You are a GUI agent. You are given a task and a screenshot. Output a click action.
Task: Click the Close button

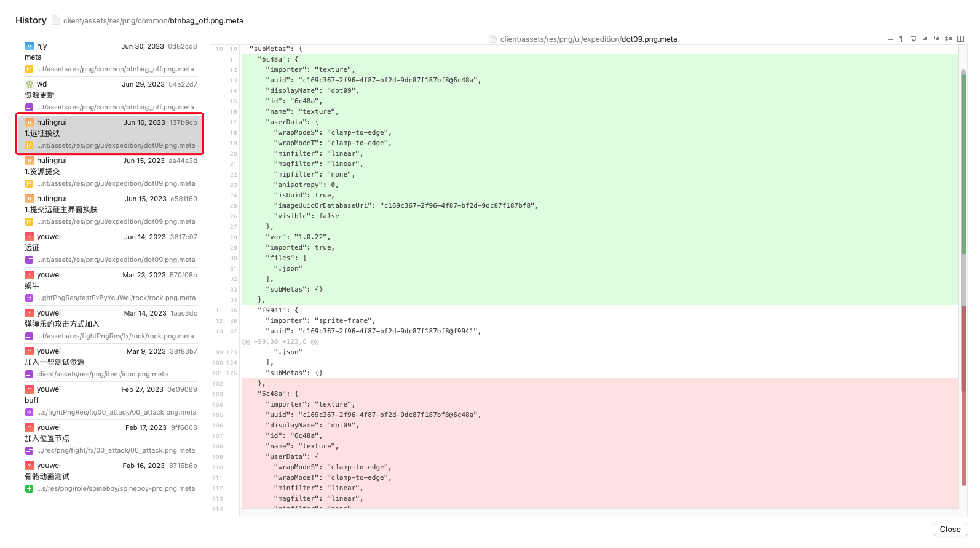(950, 530)
